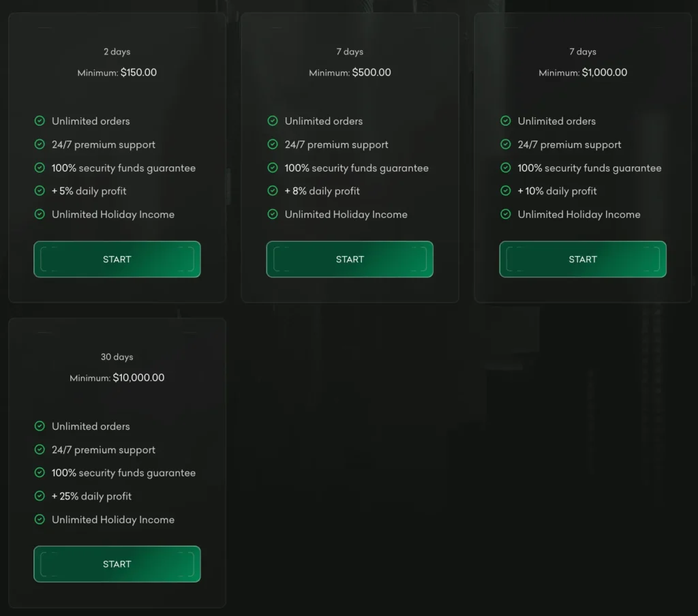Click the Minimum: $1,000.00 text
This screenshot has width=698, height=616.
(583, 72)
